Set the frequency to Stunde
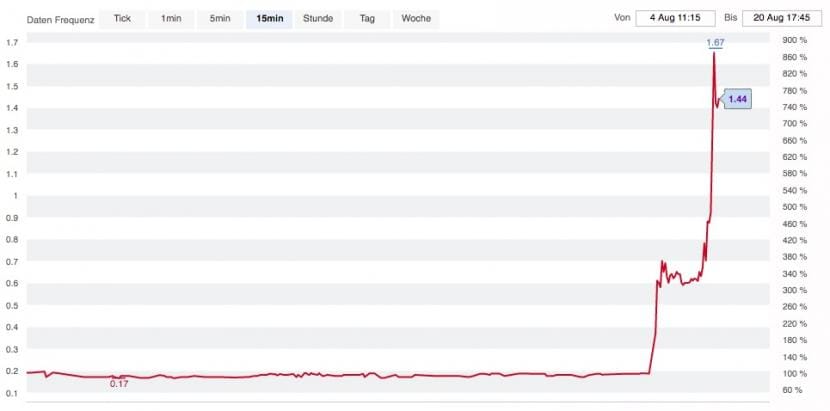Image resolution: width=830 pixels, height=411 pixels. (318, 19)
